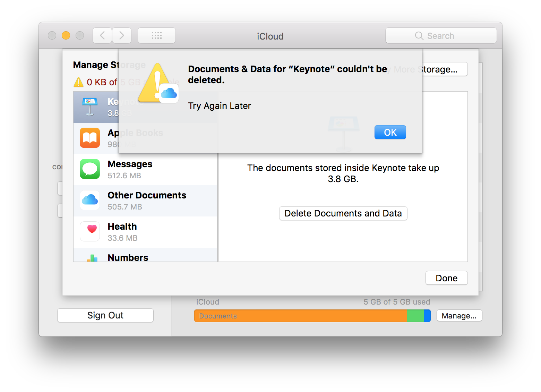Show all preferences grid icon
The height and width of the screenshot is (392, 541).
click(x=157, y=35)
